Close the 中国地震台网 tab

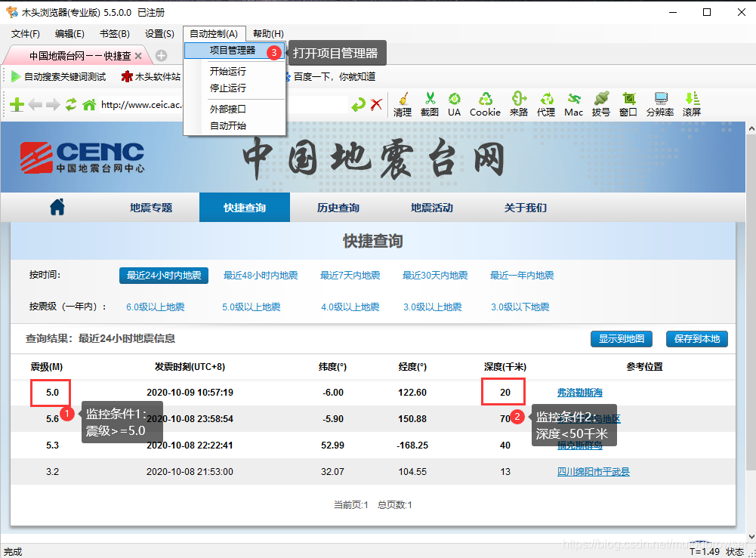138,56
